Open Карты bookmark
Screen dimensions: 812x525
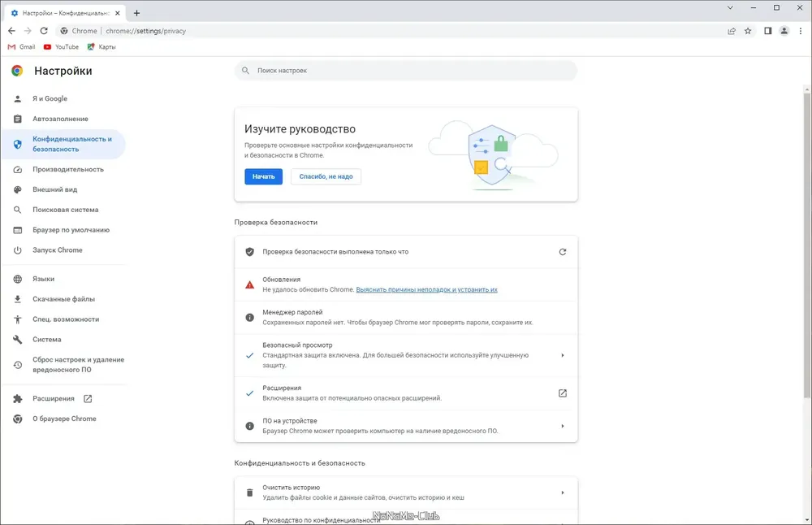tap(101, 46)
